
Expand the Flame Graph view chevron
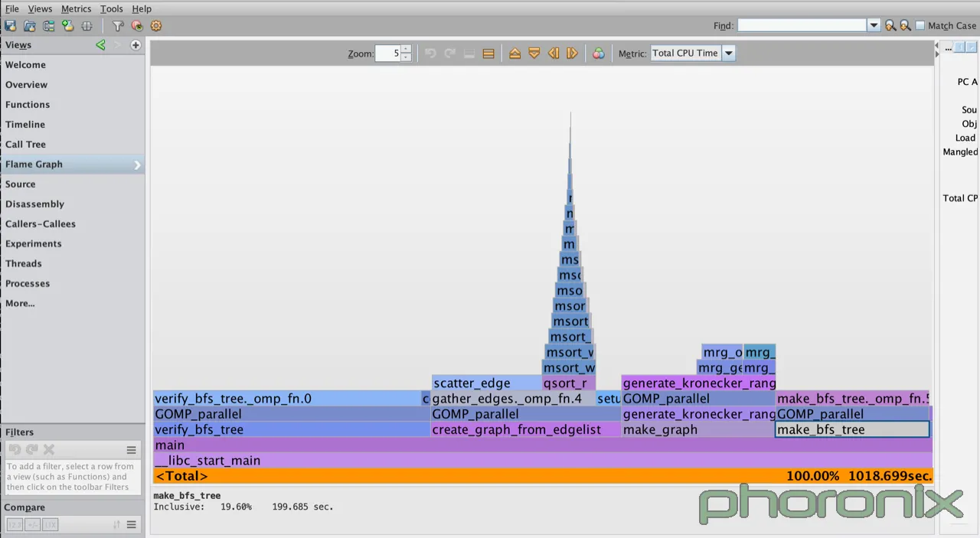[138, 165]
